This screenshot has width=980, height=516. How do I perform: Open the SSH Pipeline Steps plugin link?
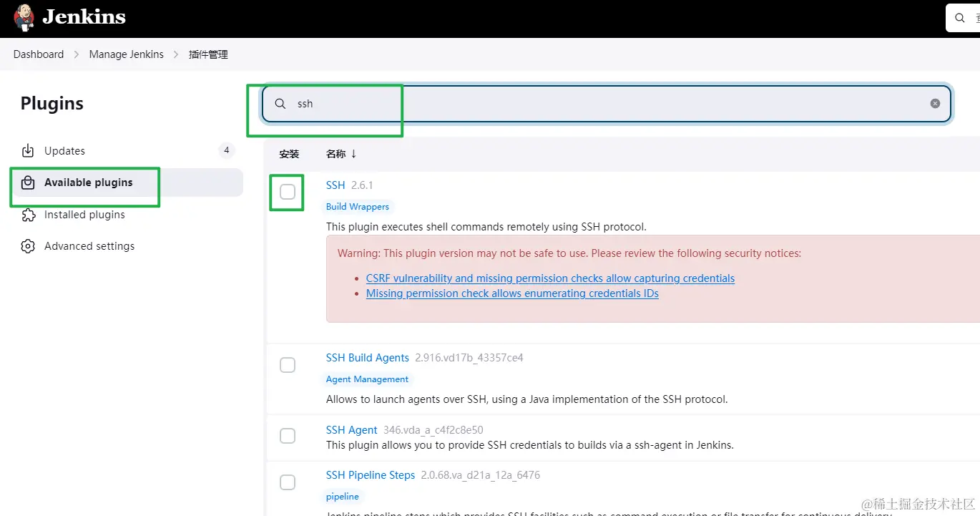point(371,475)
